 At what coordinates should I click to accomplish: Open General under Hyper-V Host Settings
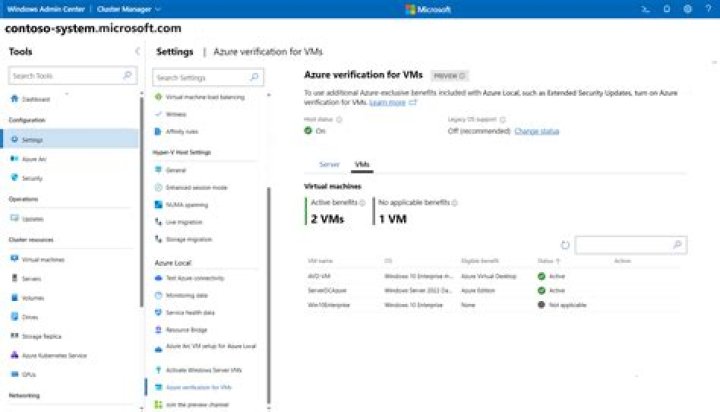pyautogui.click(x=175, y=170)
